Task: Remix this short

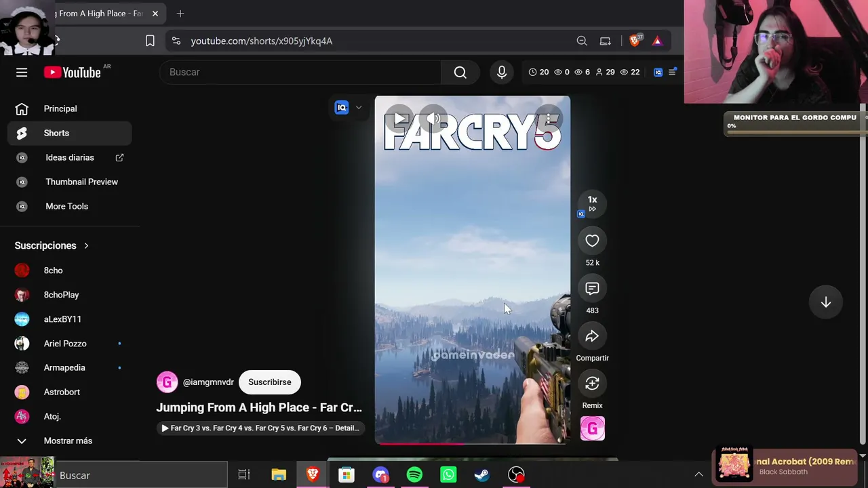Action: [592, 384]
